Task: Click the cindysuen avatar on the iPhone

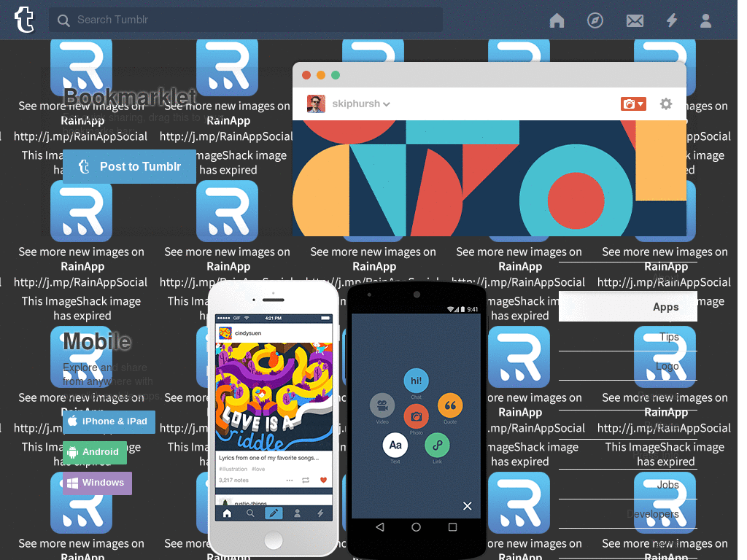Action: [225, 332]
